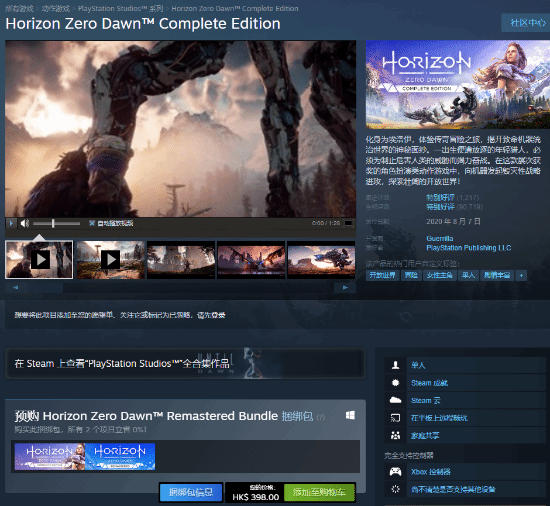550x506 pixels.
Task: Open the Steam 成就 feature link
Action: [x=429, y=383]
